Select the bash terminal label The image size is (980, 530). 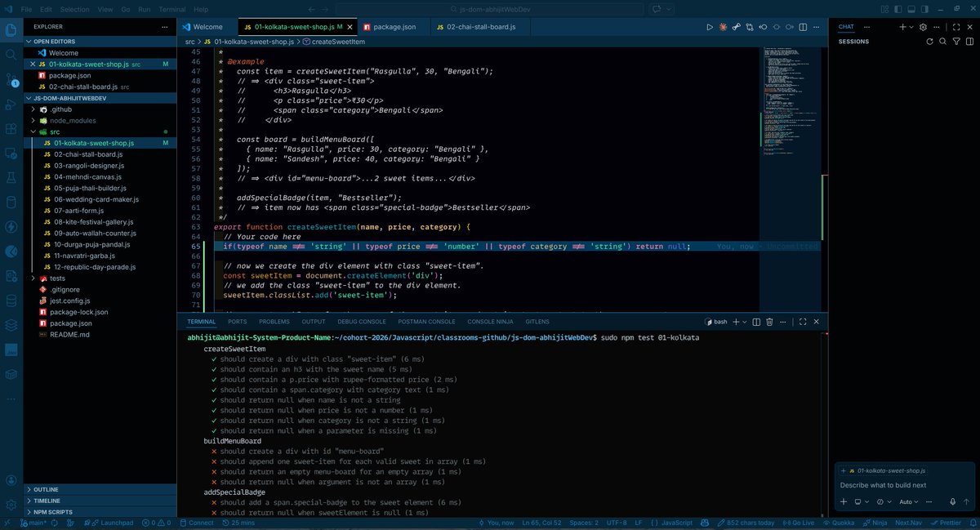(715, 322)
